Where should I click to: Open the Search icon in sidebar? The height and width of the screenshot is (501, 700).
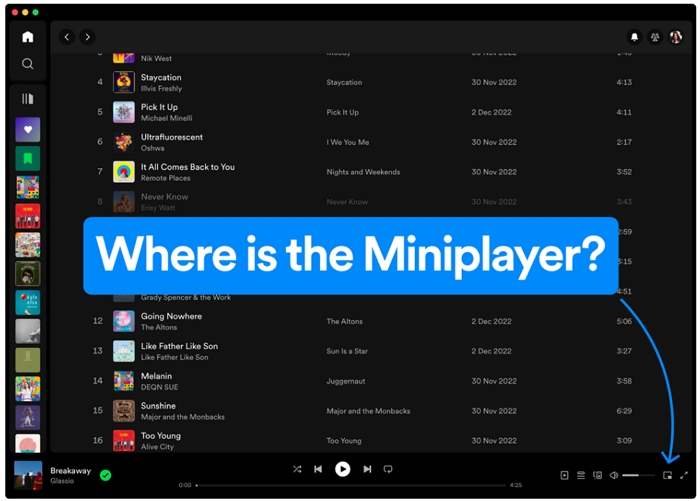28,64
